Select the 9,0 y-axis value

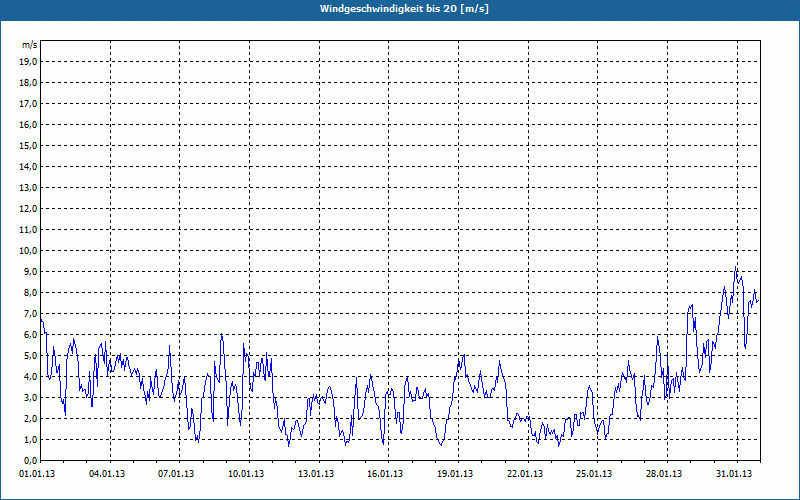coord(30,271)
